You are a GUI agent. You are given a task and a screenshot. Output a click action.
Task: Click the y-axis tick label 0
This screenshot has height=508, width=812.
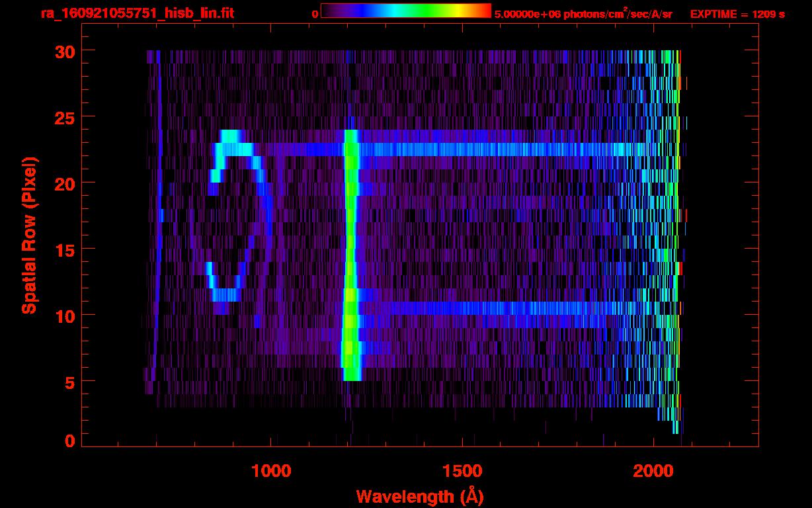69,441
